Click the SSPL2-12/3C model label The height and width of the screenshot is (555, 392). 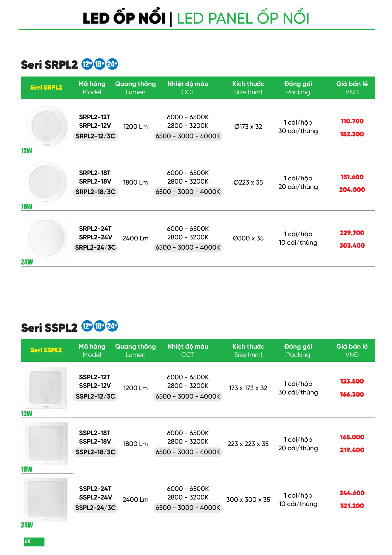tap(96, 396)
